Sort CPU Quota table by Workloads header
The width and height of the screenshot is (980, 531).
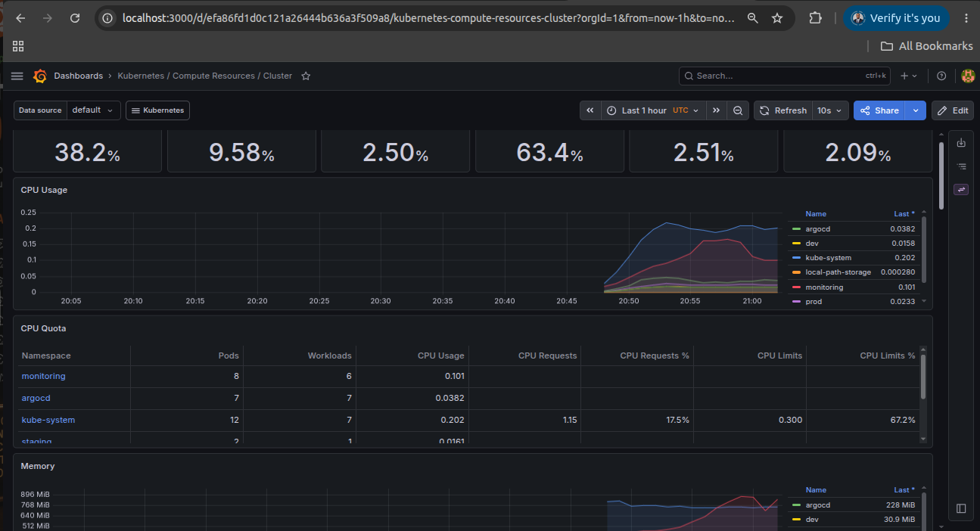click(329, 356)
